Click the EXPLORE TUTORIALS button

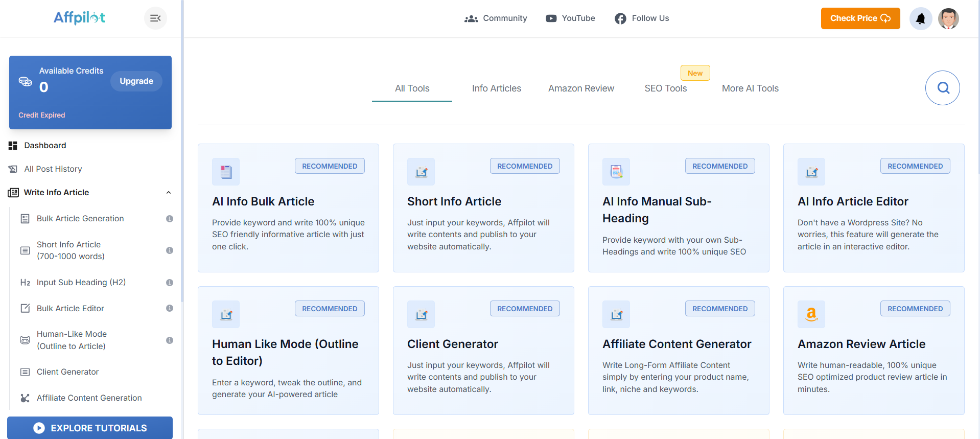[x=90, y=428]
